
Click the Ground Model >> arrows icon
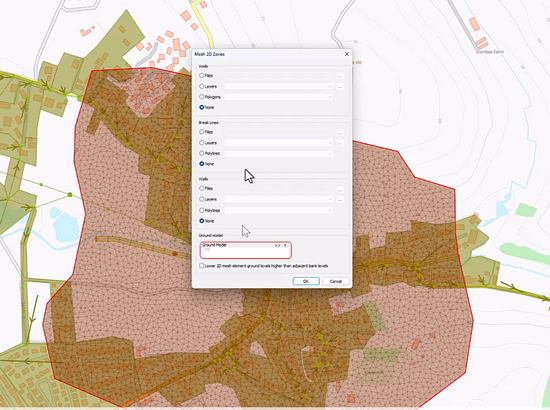tap(277, 245)
